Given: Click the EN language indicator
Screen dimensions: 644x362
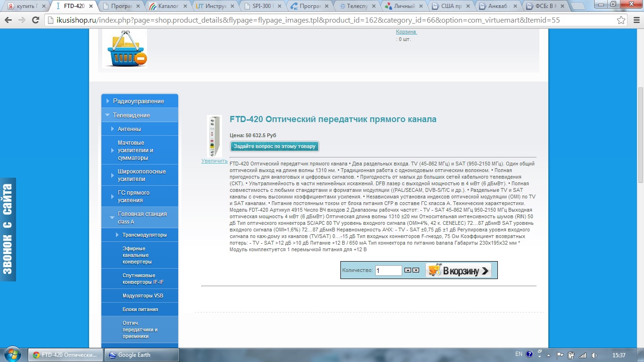Looking at the screenshot, I should [x=519, y=354].
